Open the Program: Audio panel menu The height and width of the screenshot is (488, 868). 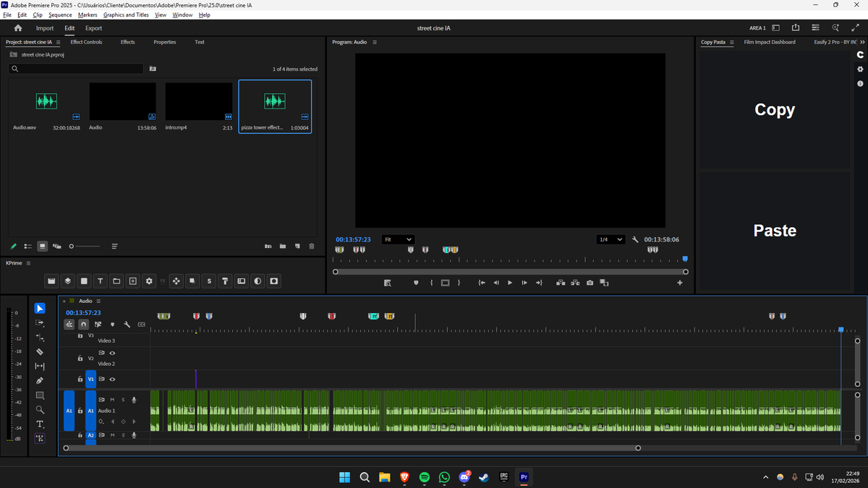point(375,42)
